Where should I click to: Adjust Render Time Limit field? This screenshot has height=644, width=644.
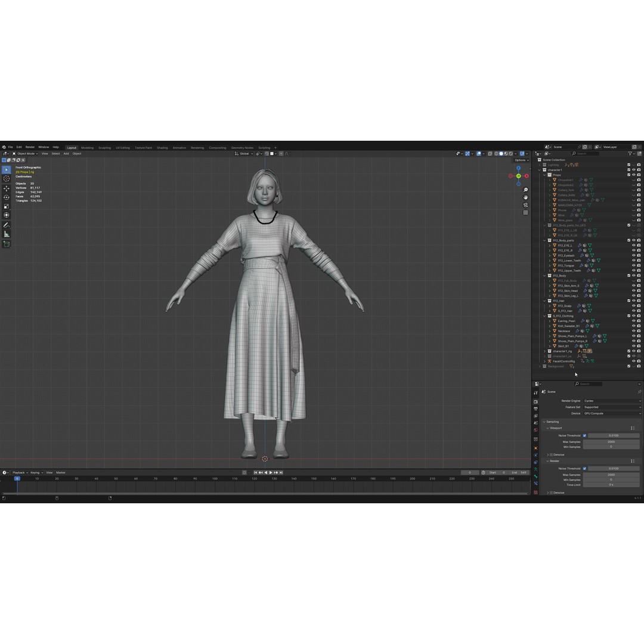click(x=611, y=485)
